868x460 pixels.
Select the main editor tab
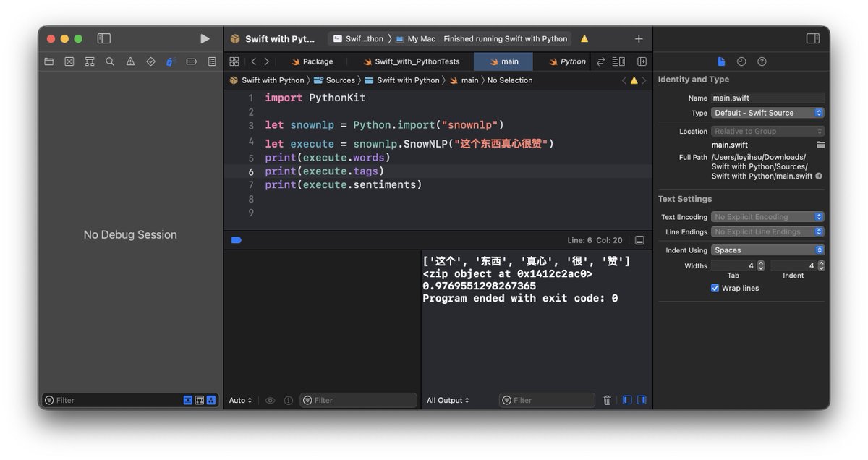point(503,61)
